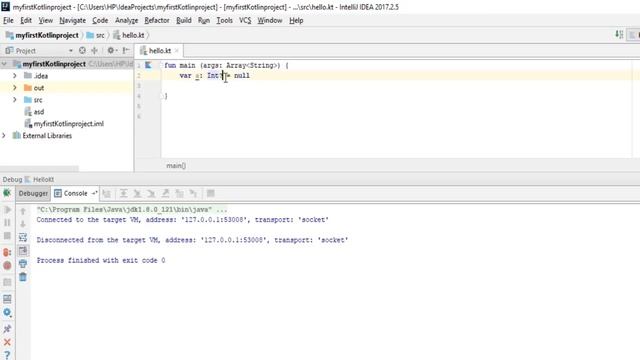Open Edit menu
Image resolution: width=640 pixels, height=360 pixels.
[26, 20]
